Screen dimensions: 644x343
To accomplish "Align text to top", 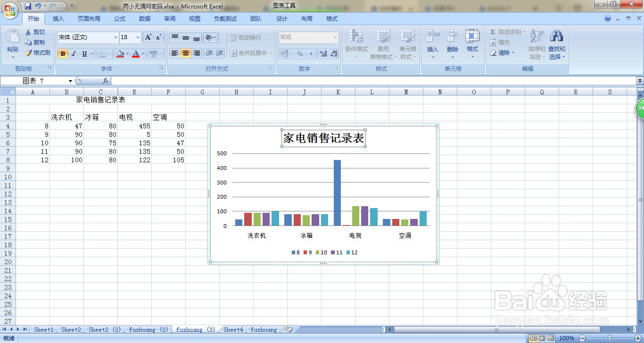I will click(x=175, y=37).
